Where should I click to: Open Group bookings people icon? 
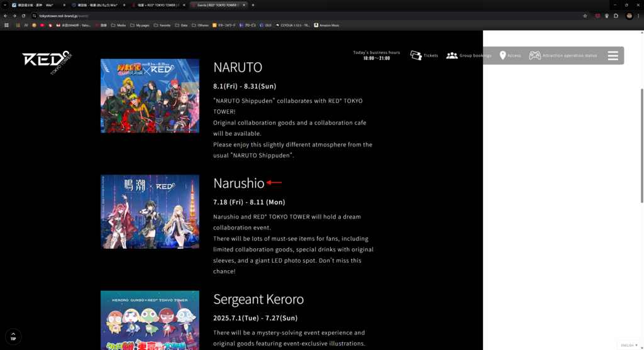452,55
